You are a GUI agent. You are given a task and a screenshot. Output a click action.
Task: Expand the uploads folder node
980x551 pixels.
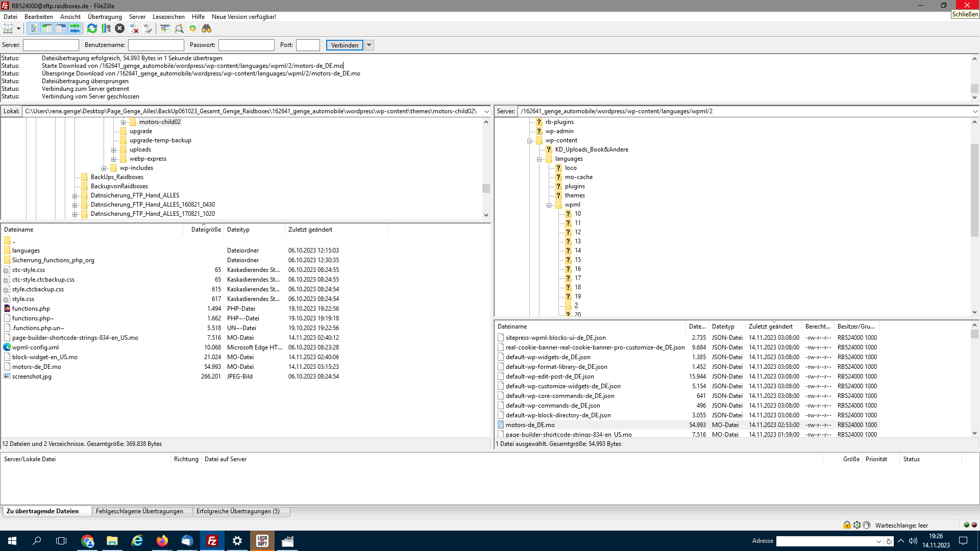[113, 150]
